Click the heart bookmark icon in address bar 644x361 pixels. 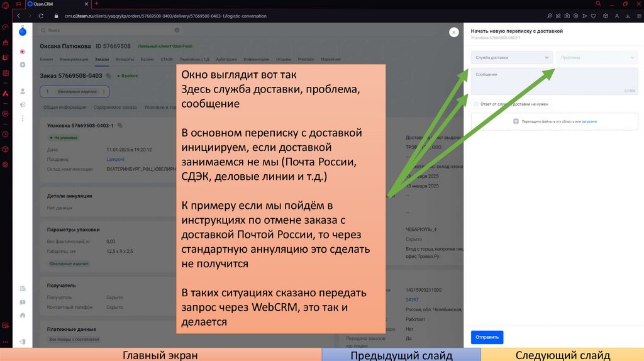[x=594, y=16]
